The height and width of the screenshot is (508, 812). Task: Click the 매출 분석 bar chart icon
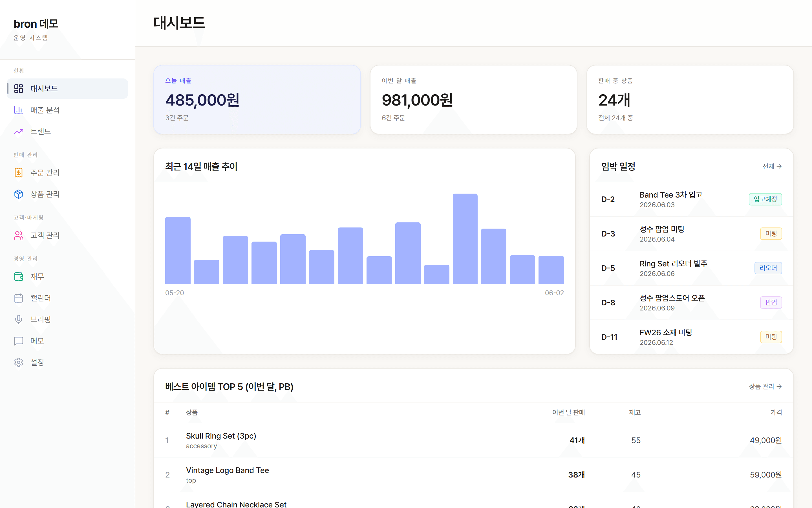coord(18,110)
